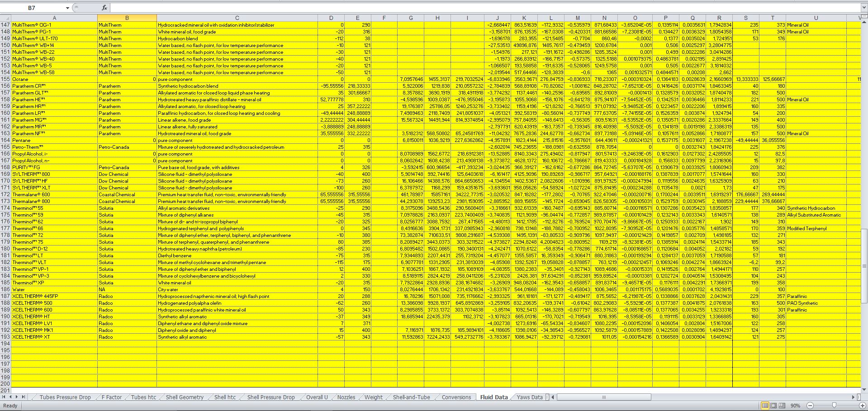Click the zoom slider handle
The height and width of the screenshot is (411, 868).
(x=834, y=406)
